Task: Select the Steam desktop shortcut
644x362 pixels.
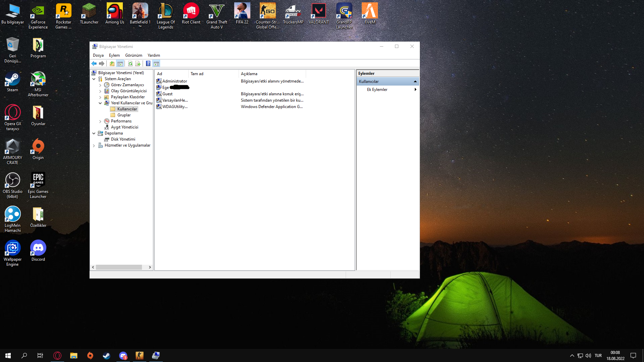Action: pyautogui.click(x=12, y=82)
